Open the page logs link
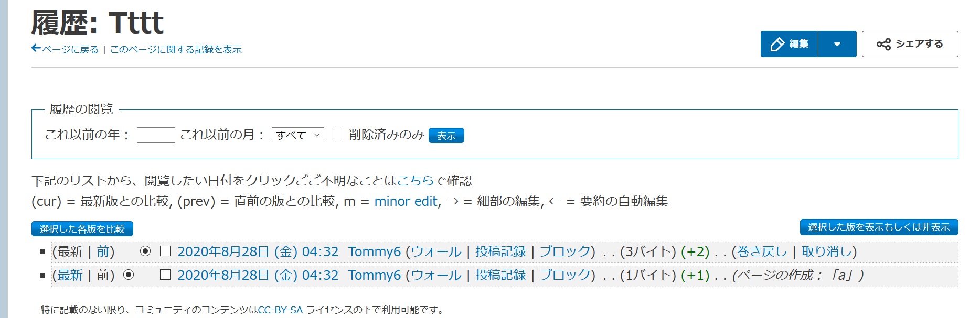 [176, 49]
